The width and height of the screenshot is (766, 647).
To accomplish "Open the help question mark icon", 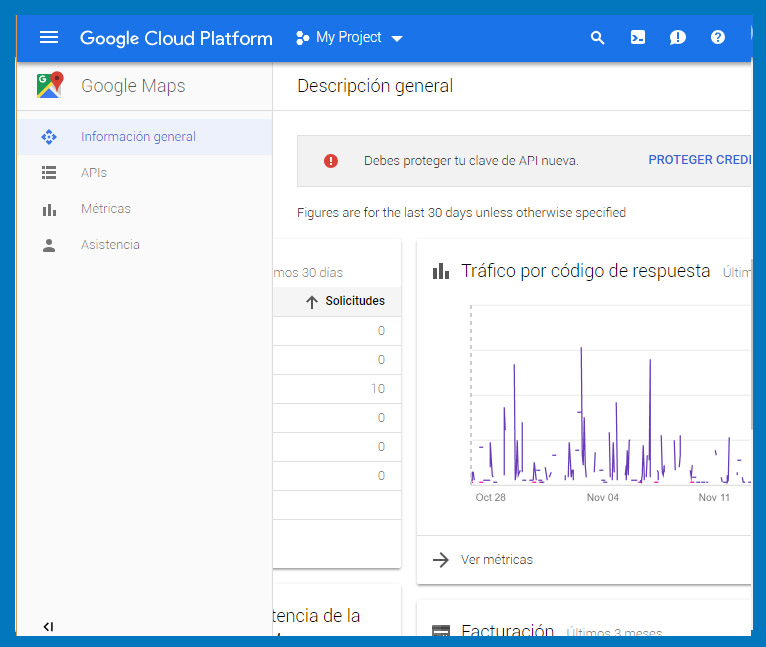I will click(x=718, y=37).
